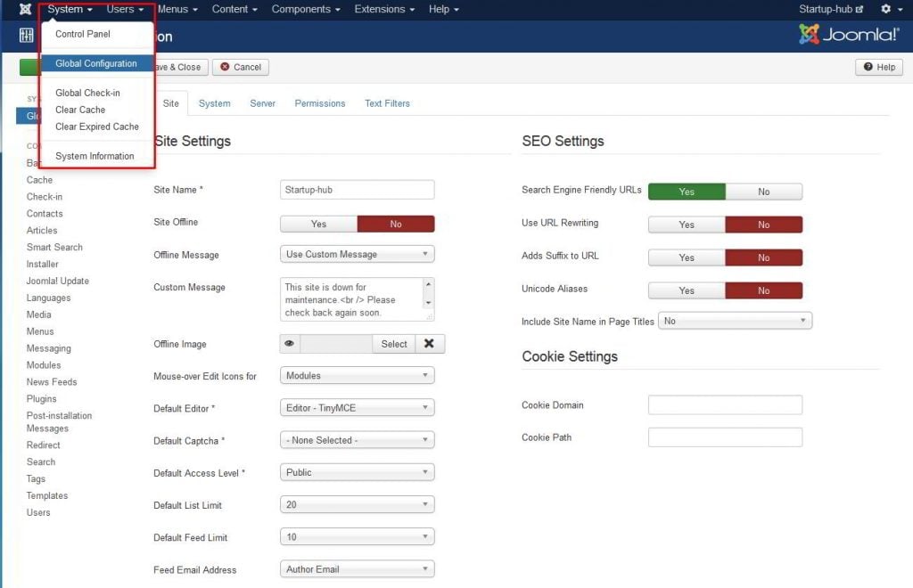
Task: Click the eye preview icon for Offline Image
Action: [x=290, y=344]
